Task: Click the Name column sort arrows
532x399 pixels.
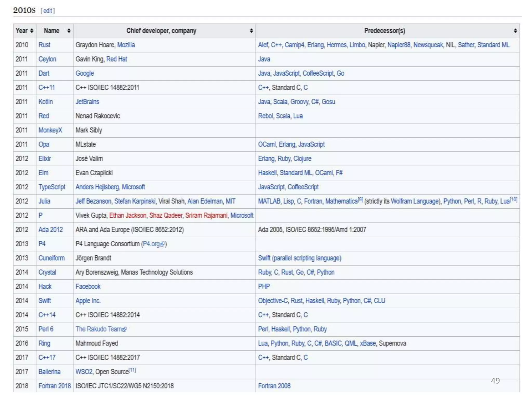Action: click(69, 31)
